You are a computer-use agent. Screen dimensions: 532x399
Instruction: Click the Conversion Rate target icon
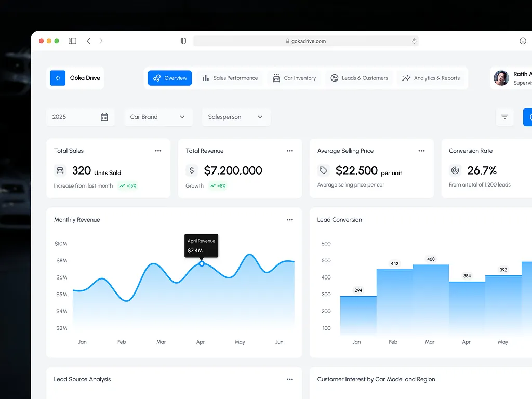455,170
